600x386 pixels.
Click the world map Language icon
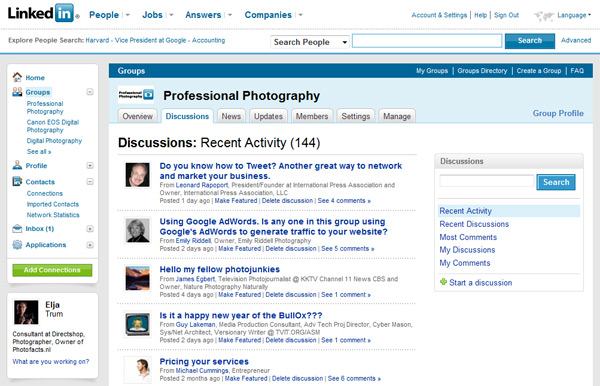coord(544,16)
